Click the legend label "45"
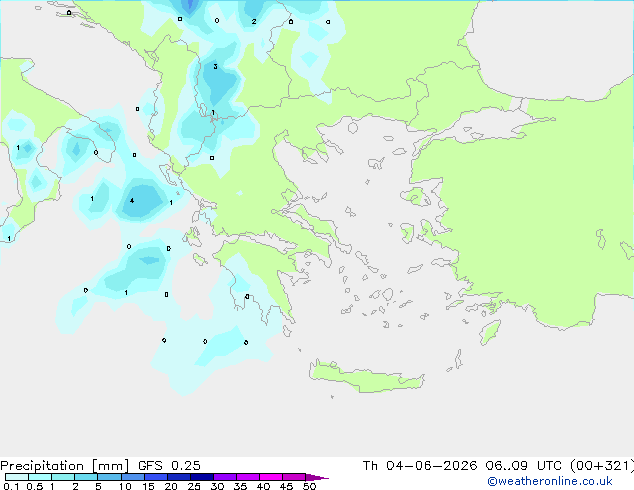Viewport: 634px width, 490px height. tap(286, 486)
